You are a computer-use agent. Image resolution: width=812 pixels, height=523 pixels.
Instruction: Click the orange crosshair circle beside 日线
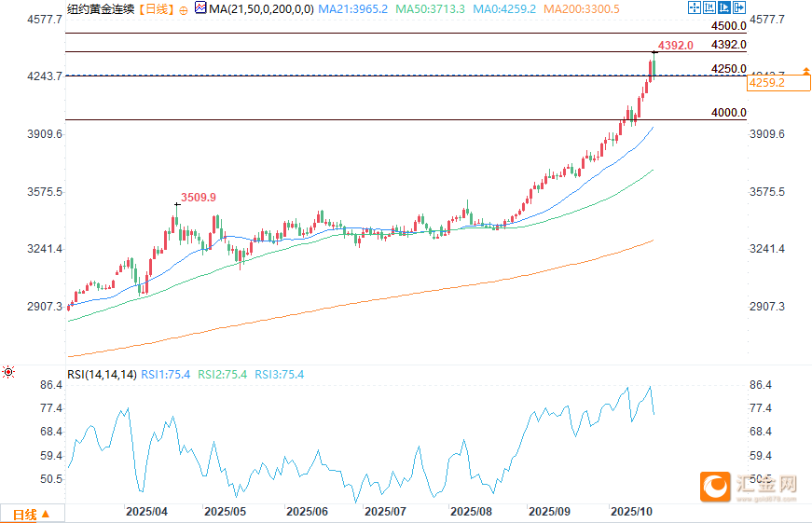(x=184, y=10)
